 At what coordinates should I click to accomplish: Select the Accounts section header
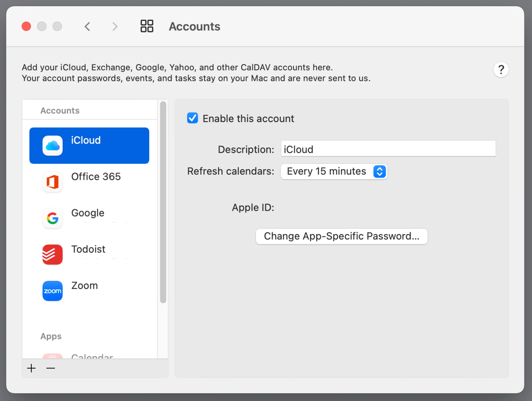point(60,110)
